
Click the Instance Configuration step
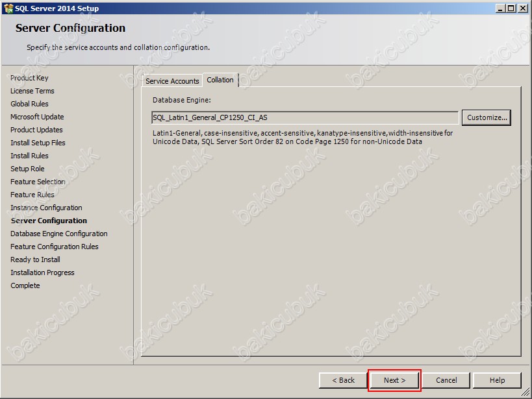pos(46,208)
